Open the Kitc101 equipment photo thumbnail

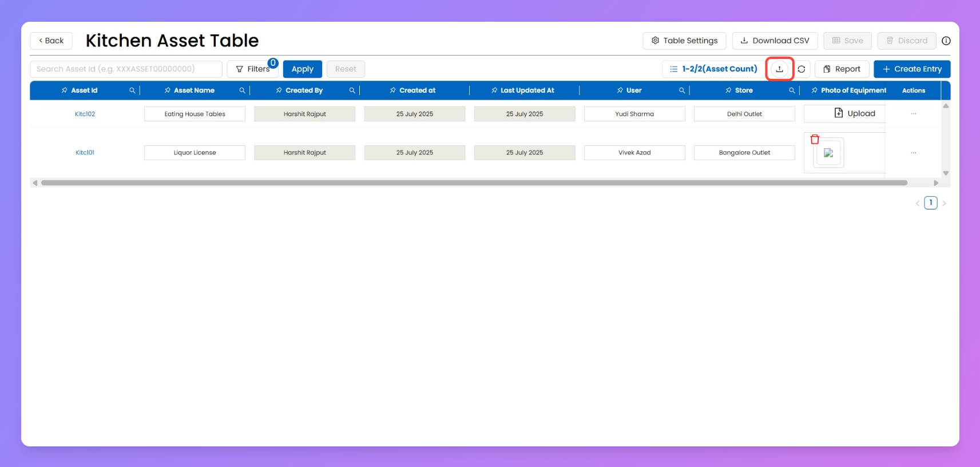(x=828, y=153)
